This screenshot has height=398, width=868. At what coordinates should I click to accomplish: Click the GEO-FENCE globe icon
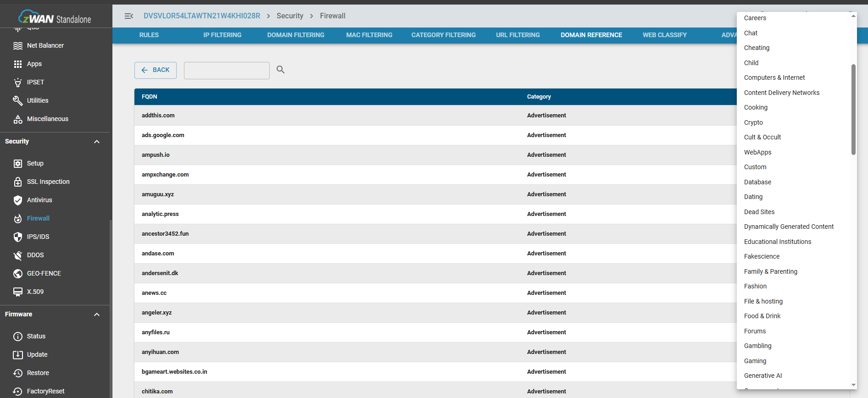pyautogui.click(x=18, y=274)
